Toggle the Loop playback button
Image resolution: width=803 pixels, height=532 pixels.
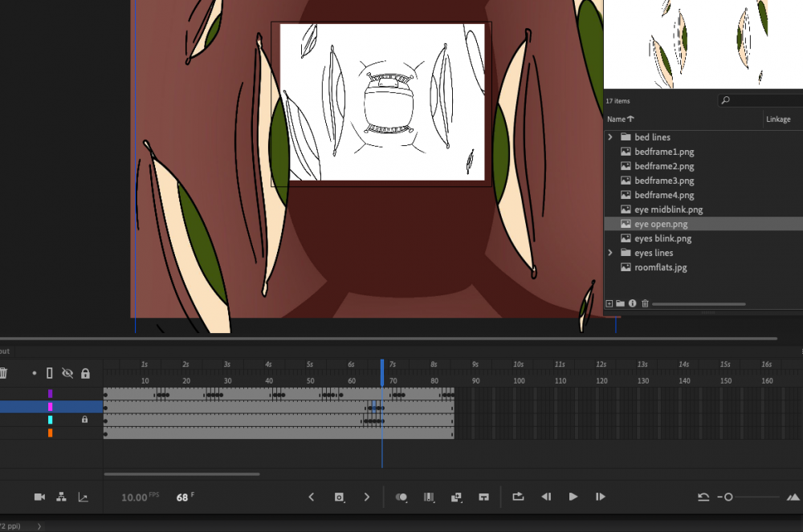518,497
